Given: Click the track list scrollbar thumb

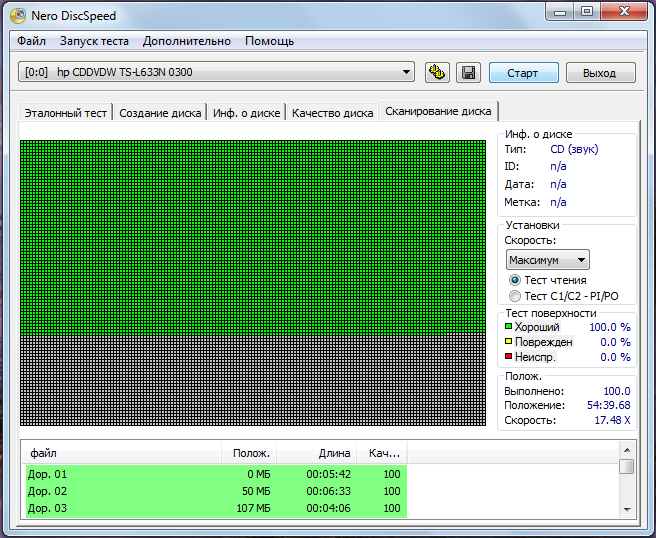Looking at the screenshot, I should [627, 466].
